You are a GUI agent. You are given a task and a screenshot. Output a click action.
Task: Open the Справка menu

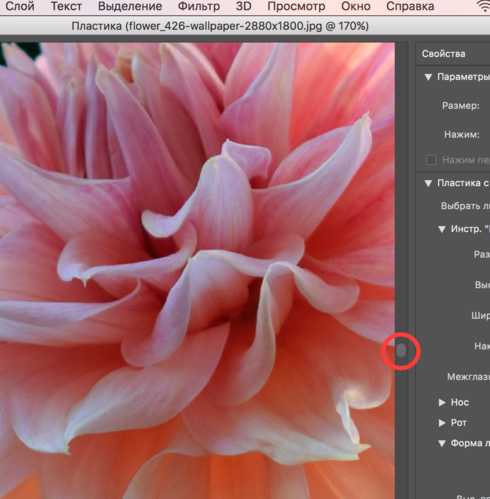pyautogui.click(x=410, y=6)
